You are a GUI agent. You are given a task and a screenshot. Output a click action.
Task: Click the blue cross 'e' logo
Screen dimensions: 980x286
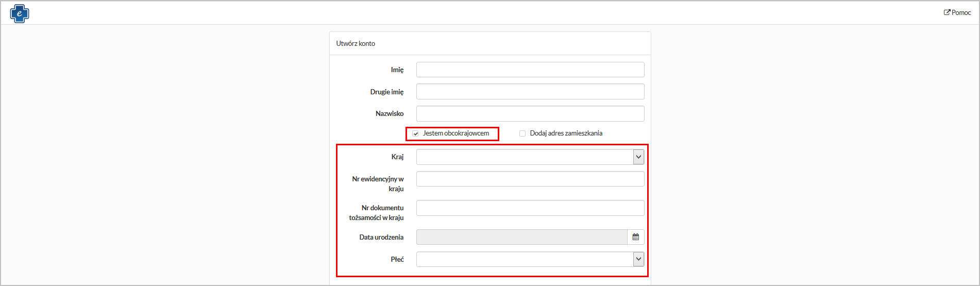(20, 13)
